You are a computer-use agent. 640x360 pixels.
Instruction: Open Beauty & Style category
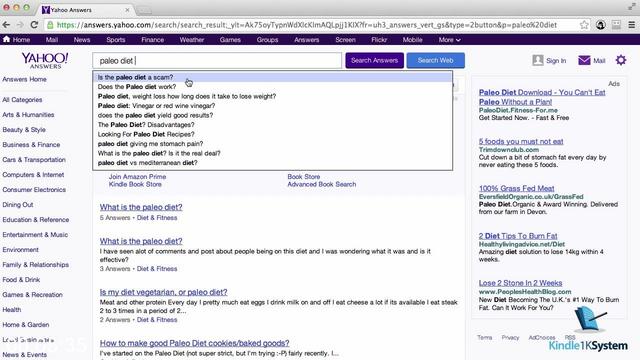(24, 130)
